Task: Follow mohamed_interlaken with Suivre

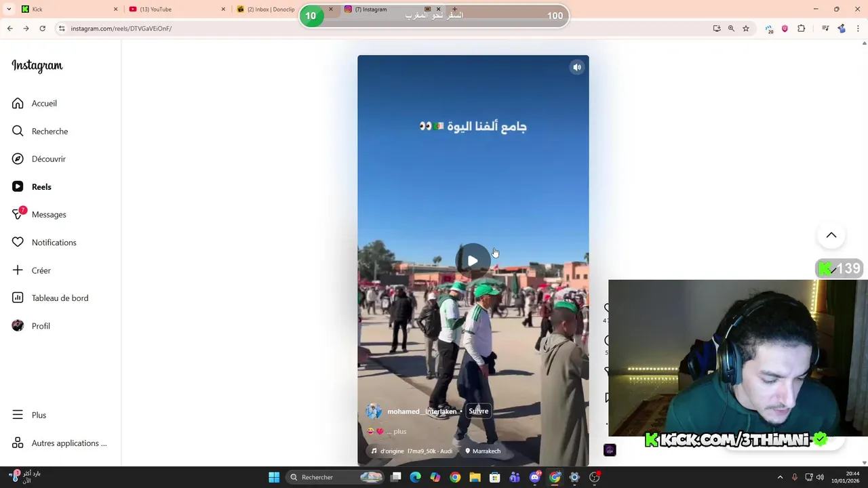Action: point(478,411)
